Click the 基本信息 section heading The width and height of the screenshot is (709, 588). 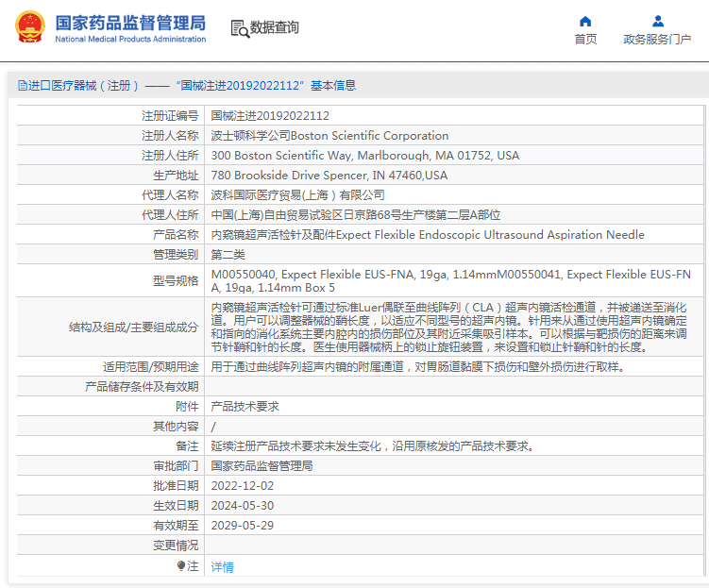click(x=333, y=86)
